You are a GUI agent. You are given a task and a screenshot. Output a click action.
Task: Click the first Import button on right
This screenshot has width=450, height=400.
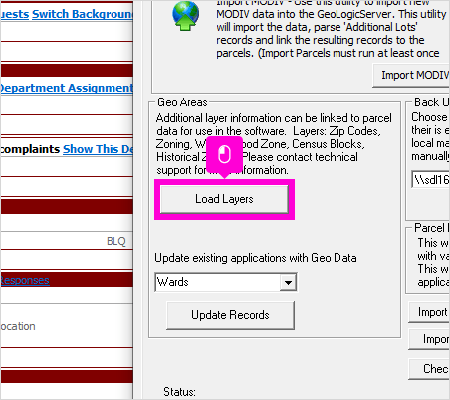click(429, 312)
